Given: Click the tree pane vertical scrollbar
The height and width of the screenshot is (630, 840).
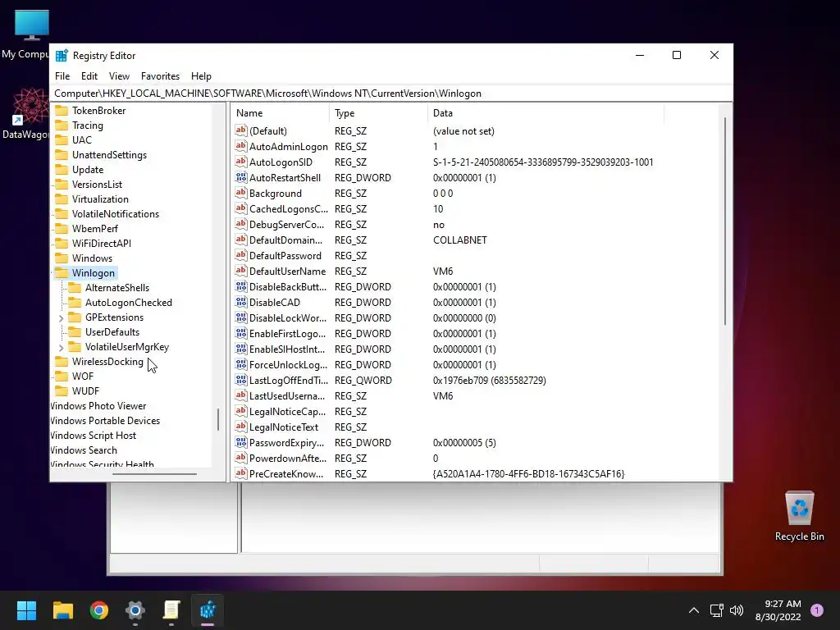Looking at the screenshot, I should tap(218, 419).
